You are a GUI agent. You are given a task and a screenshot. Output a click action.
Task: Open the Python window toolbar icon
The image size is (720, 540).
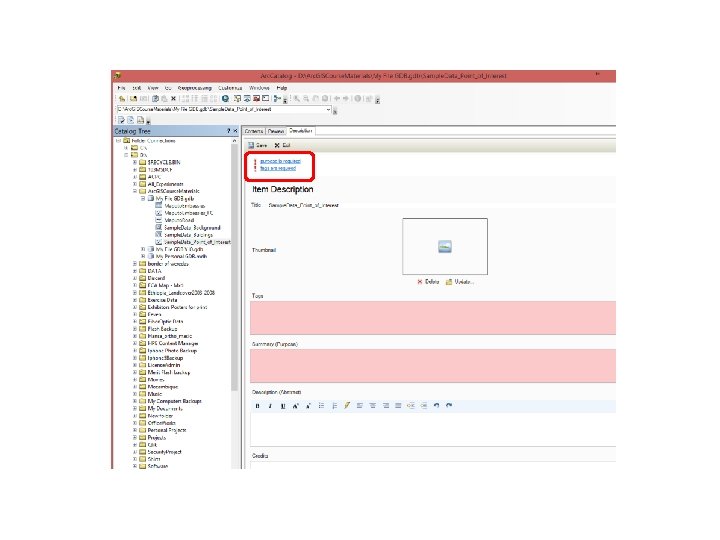point(265,99)
